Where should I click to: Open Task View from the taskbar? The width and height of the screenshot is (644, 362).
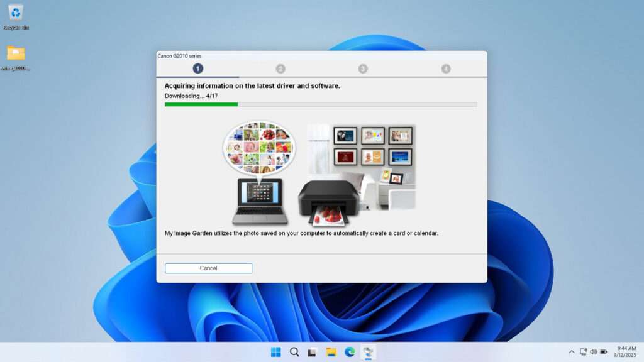click(312, 352)
